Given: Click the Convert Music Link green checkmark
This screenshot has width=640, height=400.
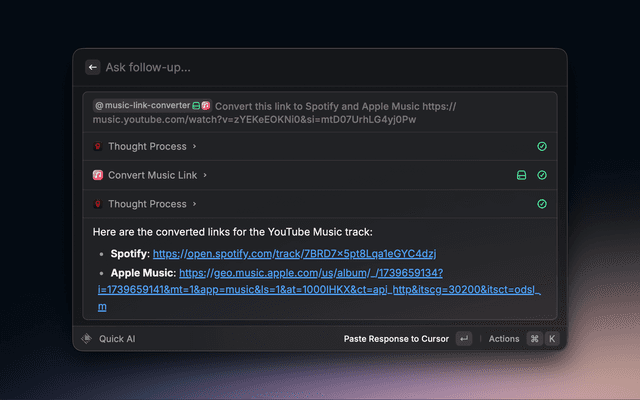Looking at the screenshot, I should pos(542,175).
